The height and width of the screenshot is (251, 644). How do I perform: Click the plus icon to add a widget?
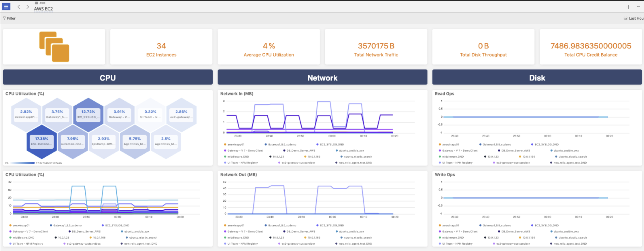coord(629,7)
